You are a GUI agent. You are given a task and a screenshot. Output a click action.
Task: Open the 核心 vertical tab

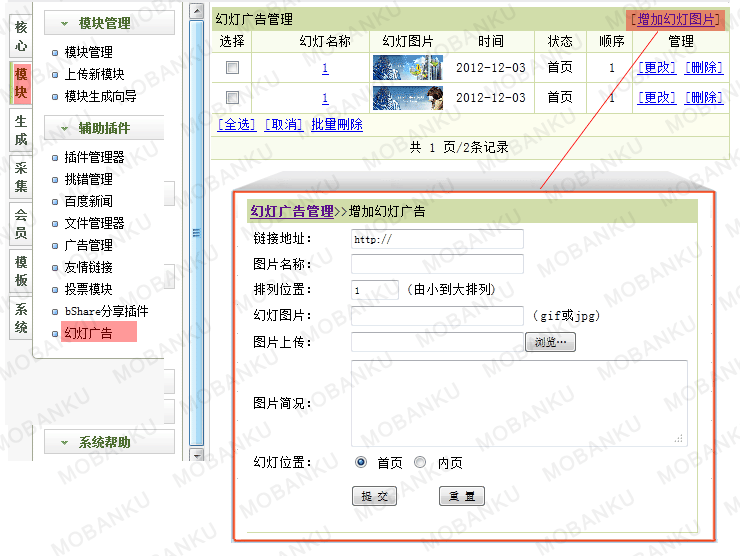pyautogui.click(x=21, y=36)
